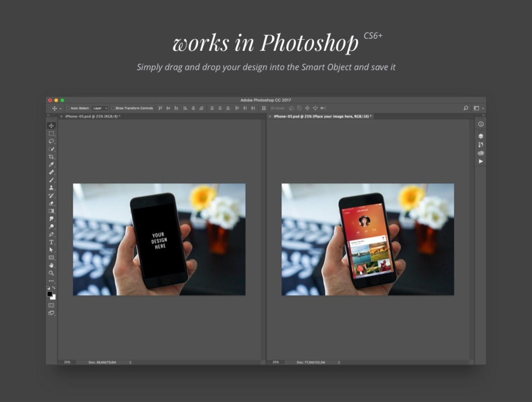This screenshot has width=532, height=402.
Task: Click the Edit Toolbar three-dots button
Action: point(51,281)
